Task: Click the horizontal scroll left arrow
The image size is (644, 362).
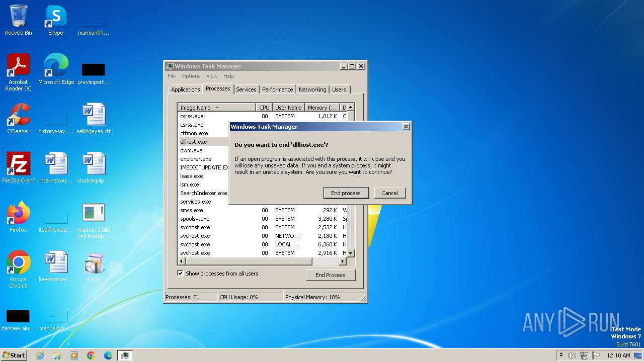Action: click(x=182, y=261)
